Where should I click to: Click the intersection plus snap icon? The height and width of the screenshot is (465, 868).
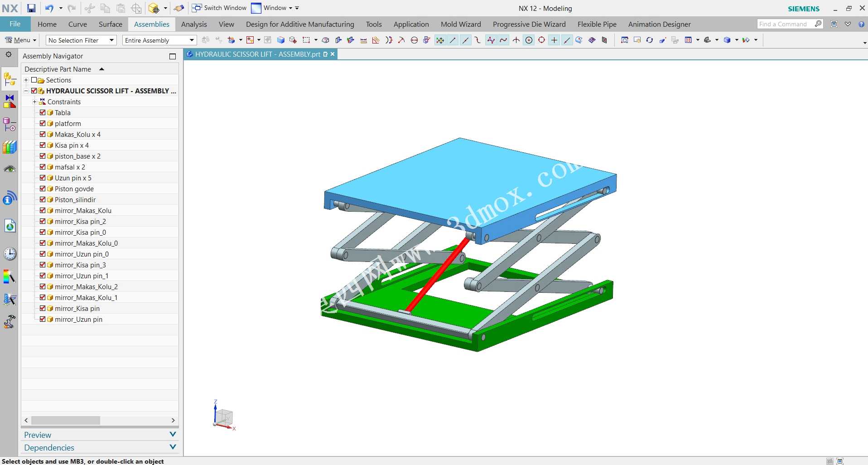[554, 40]
